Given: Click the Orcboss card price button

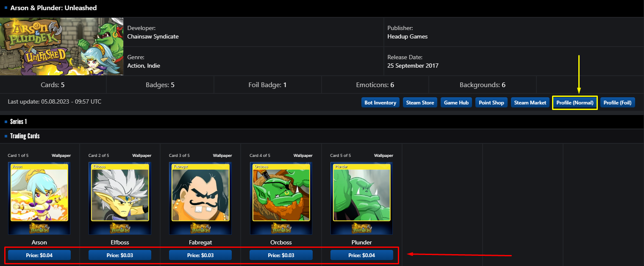Looking at the screenshot, I should click(x=281, y=255).
